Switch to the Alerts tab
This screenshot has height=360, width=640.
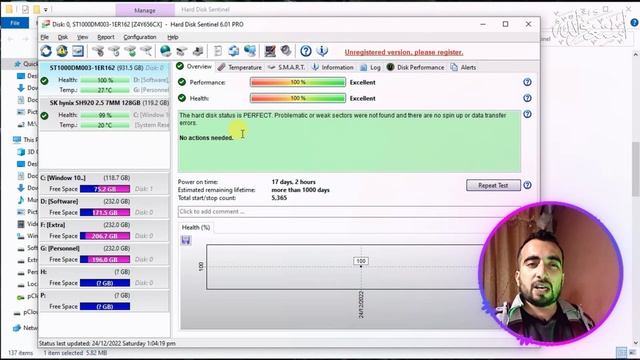coord(463,67)
